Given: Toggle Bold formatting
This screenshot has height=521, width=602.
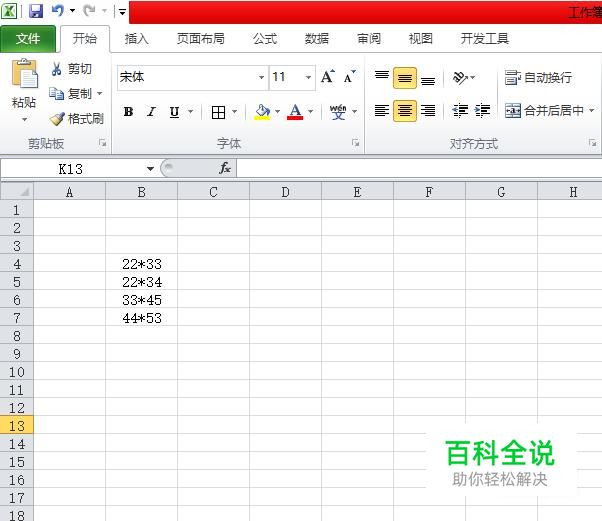Looking at the screenshot, I should pos(128,112).
